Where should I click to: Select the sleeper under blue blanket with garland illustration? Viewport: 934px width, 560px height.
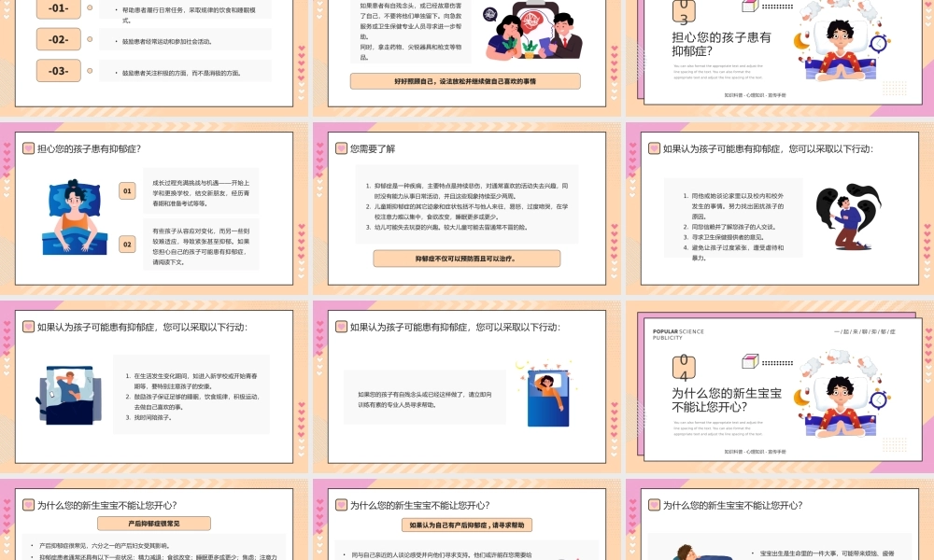click(x=546, y=393)
